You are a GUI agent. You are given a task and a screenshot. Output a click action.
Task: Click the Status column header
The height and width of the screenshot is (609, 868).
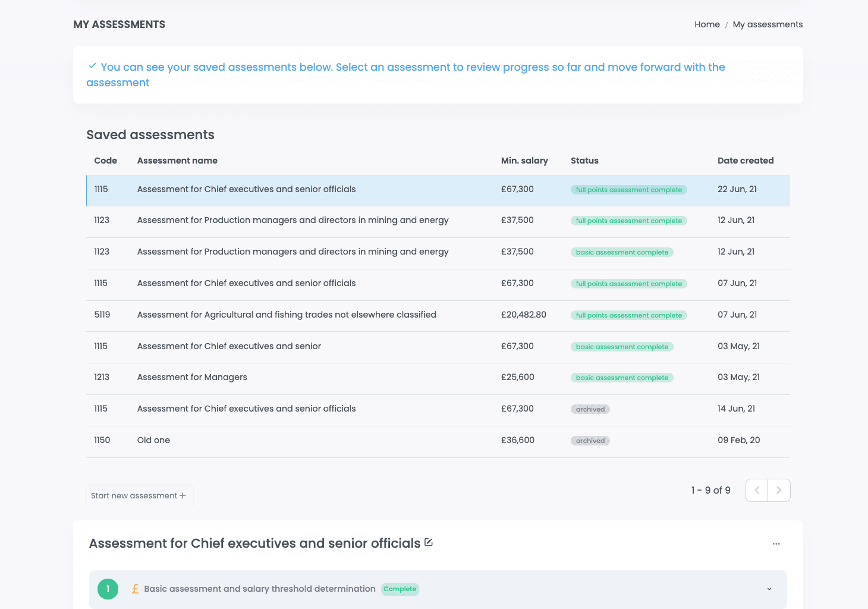click(x=584, y=161)
